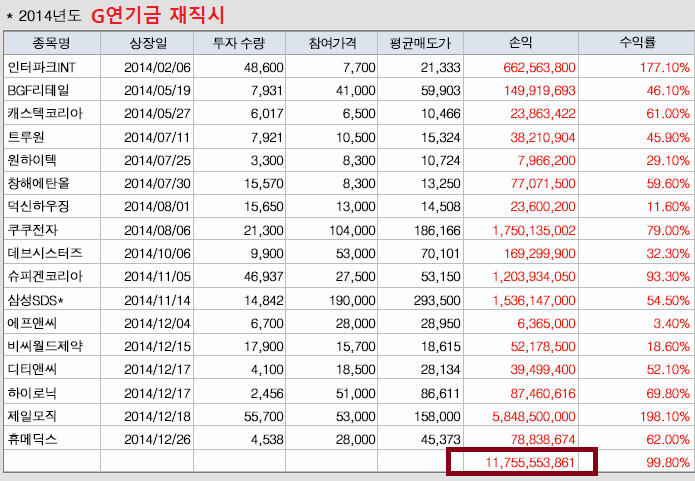Click return rate 177.10%
The width and height of the screenshot is (695, 481).
(x=665, y=67)
